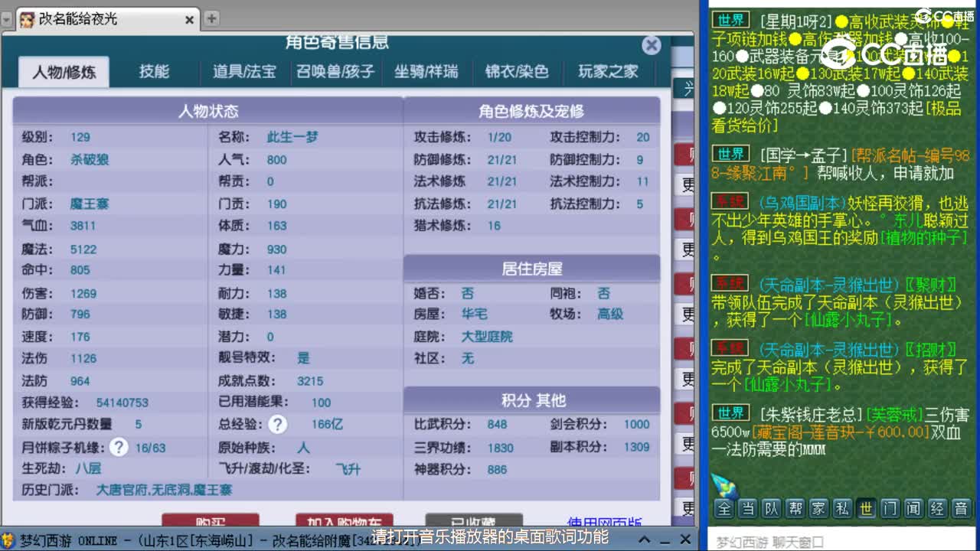Click the red 购买 button

(x=211, y=521)
